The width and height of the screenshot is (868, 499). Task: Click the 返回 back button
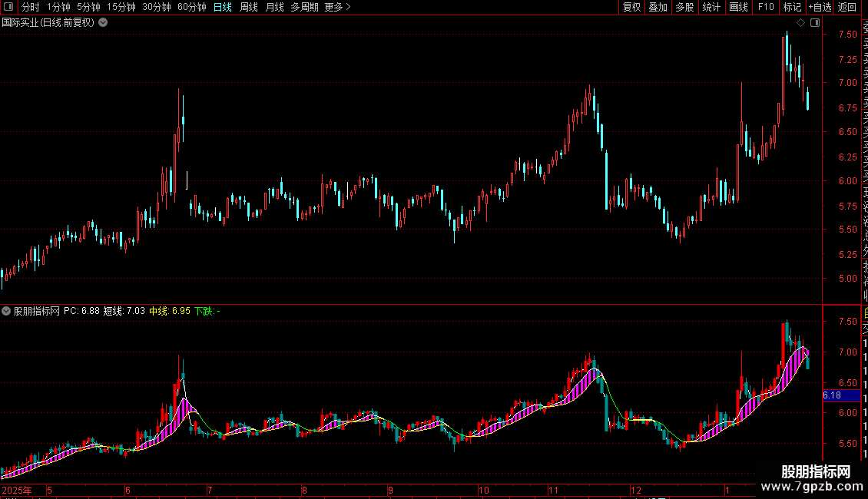(x=847, y=7)
